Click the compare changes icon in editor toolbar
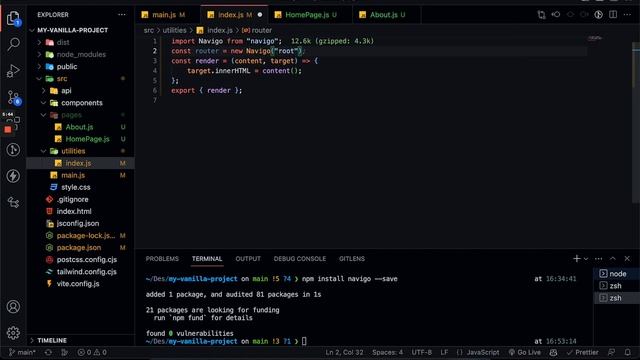 [541, 15]
